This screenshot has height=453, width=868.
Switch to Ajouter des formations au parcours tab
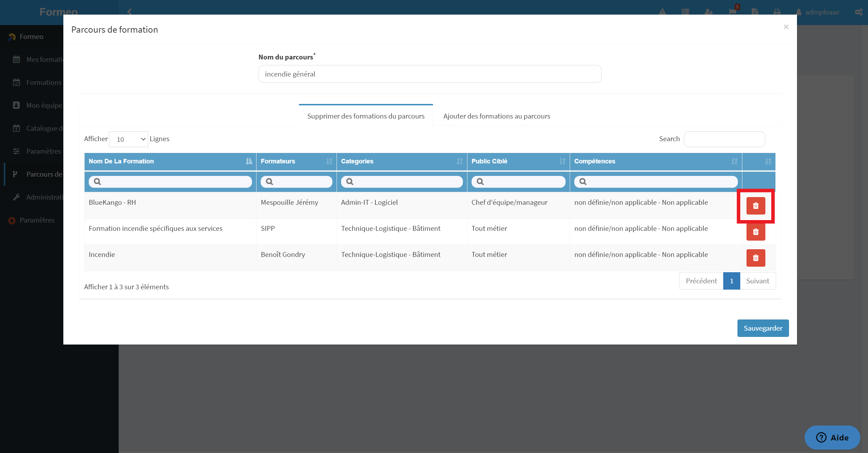[x=497, y=116]
